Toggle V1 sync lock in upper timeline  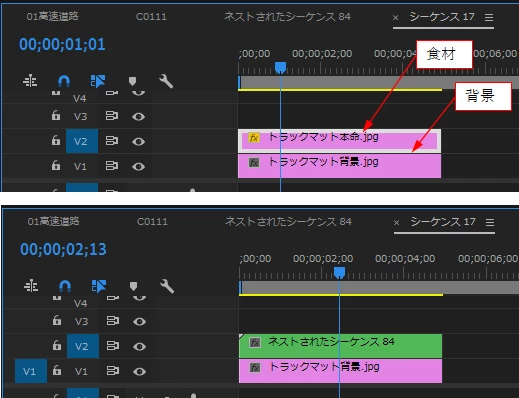(112, 166)
